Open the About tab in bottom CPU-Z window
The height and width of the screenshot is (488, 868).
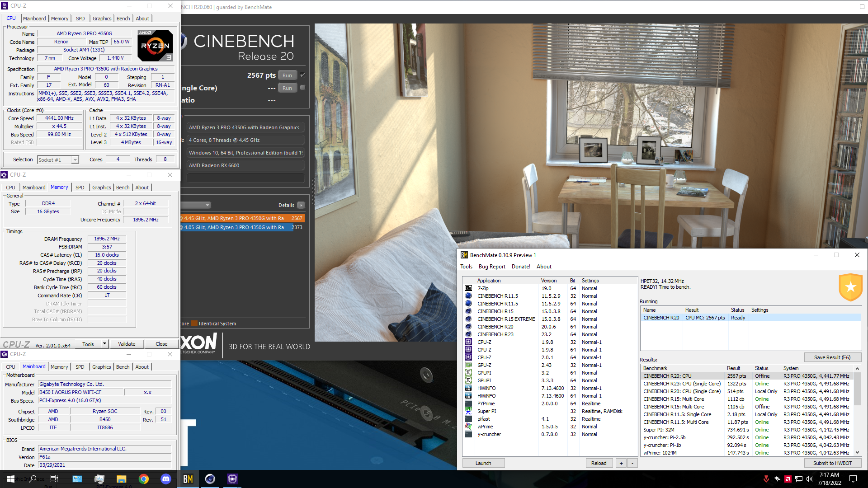coord(142,367)
